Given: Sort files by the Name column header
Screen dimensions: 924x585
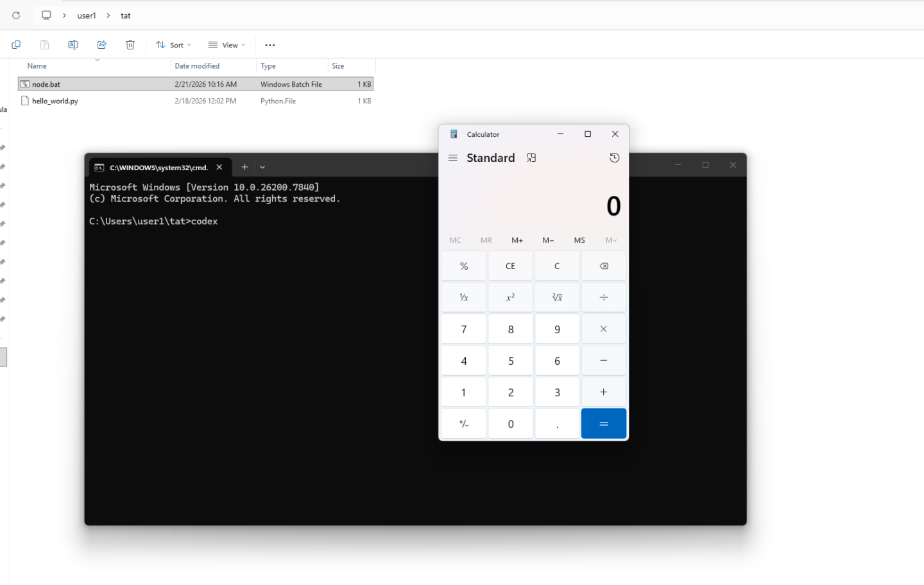Looking at the screenshot, I should pyautogui.click(x=37, y=66).
